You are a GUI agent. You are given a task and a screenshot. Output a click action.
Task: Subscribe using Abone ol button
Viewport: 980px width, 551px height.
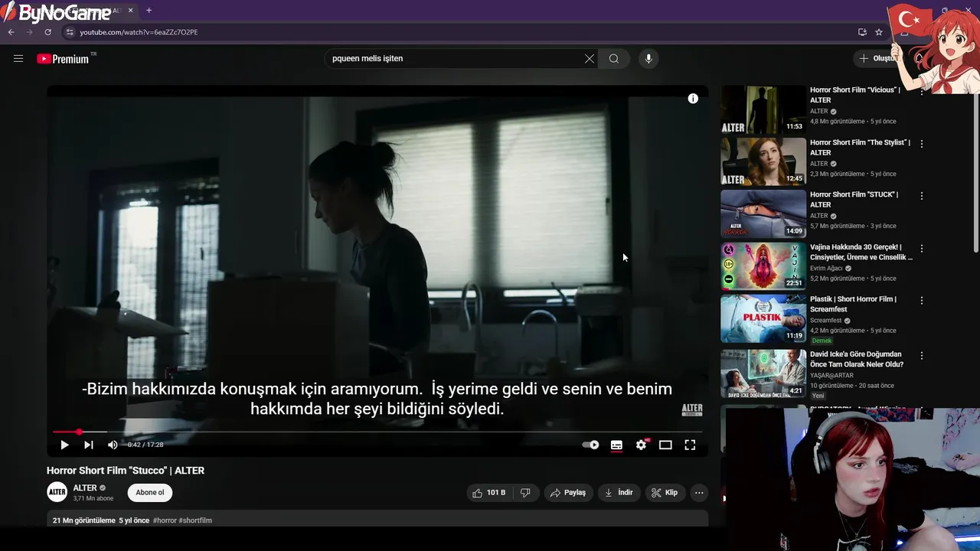tap(150, 493)
